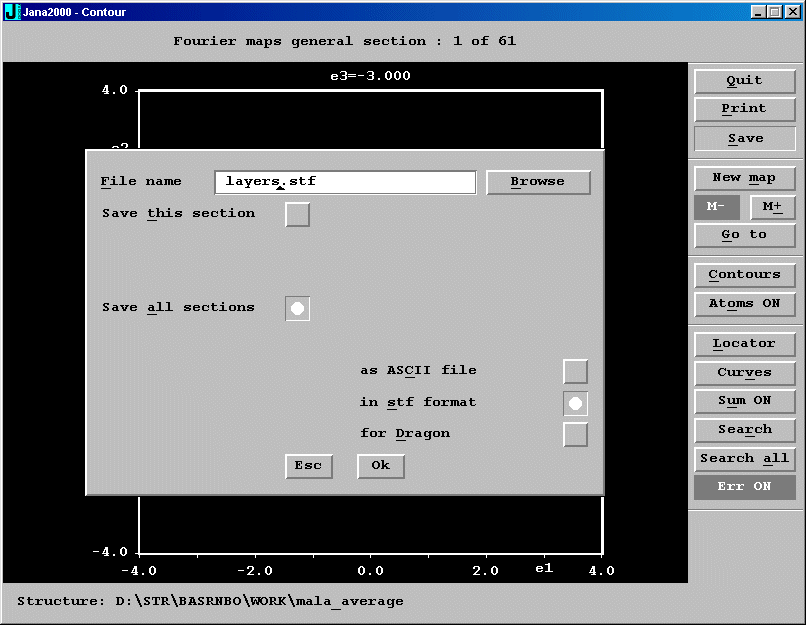Open New map from the side panel
This screenshot has width=806, height=625.
coord(744,178)
